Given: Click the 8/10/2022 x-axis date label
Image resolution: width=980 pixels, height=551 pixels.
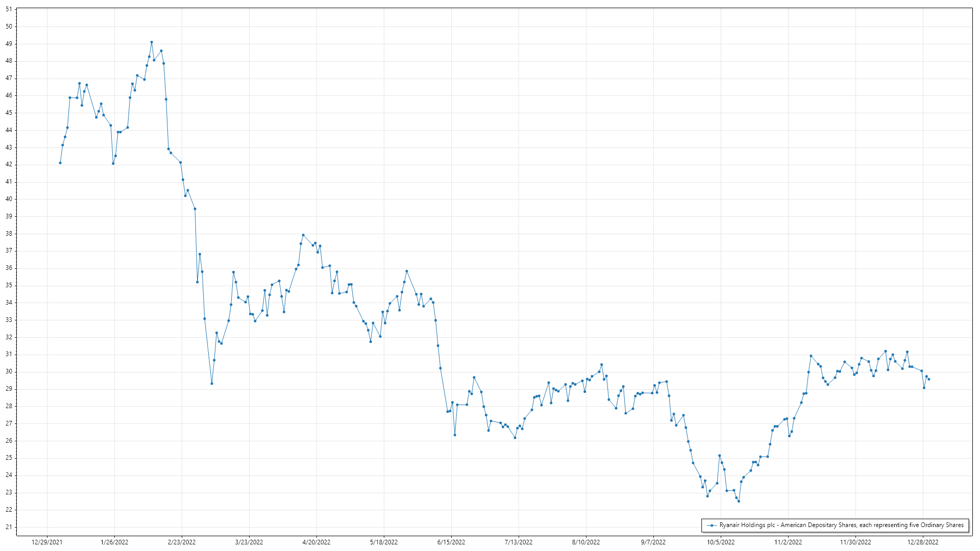Looking at the screenshot, I should (586, 542).
